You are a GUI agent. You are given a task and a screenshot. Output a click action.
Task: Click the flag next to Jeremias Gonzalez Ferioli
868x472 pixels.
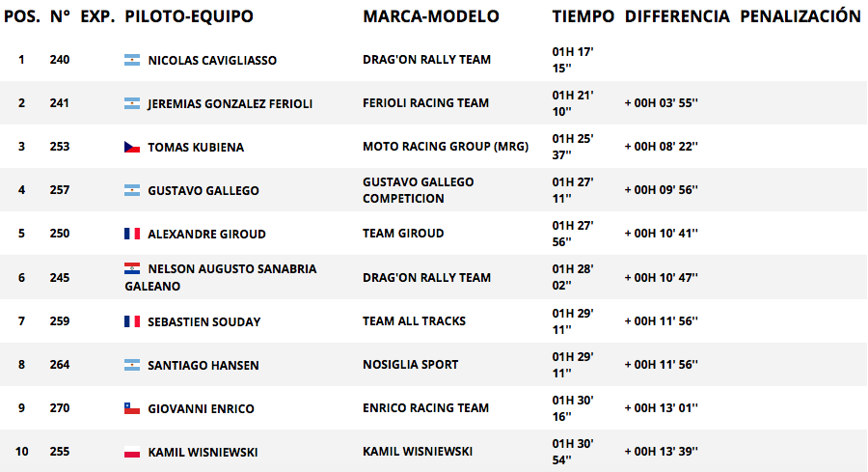[x=132, y=103]
